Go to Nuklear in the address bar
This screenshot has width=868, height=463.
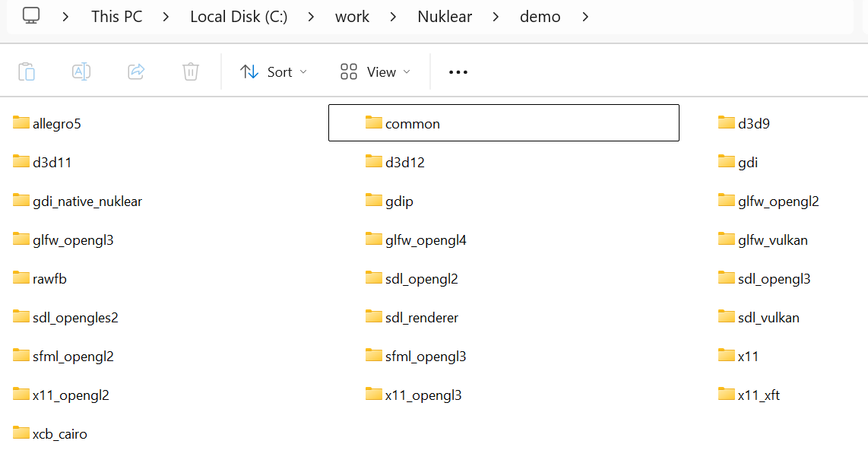(x=445, y=17)
